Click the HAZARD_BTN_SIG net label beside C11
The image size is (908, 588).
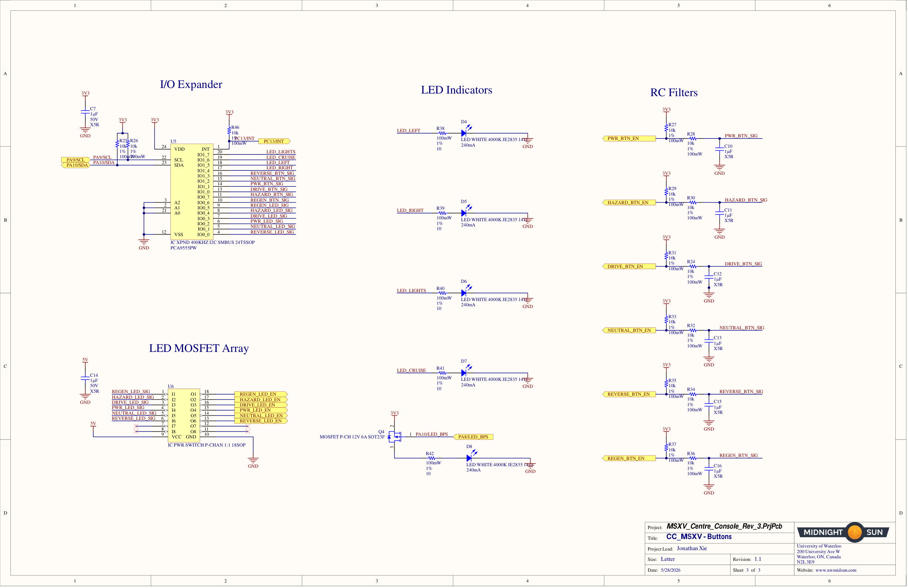[746, 200]
